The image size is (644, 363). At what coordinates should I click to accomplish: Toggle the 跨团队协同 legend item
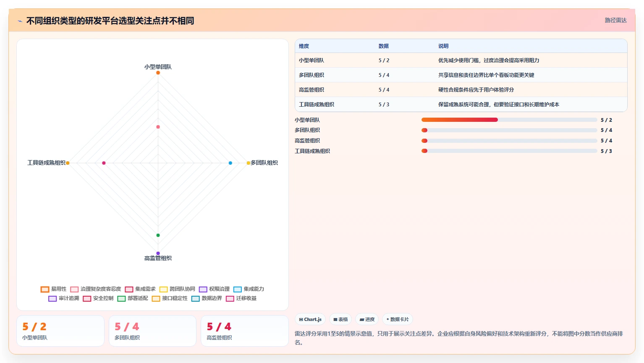point(177,289)
